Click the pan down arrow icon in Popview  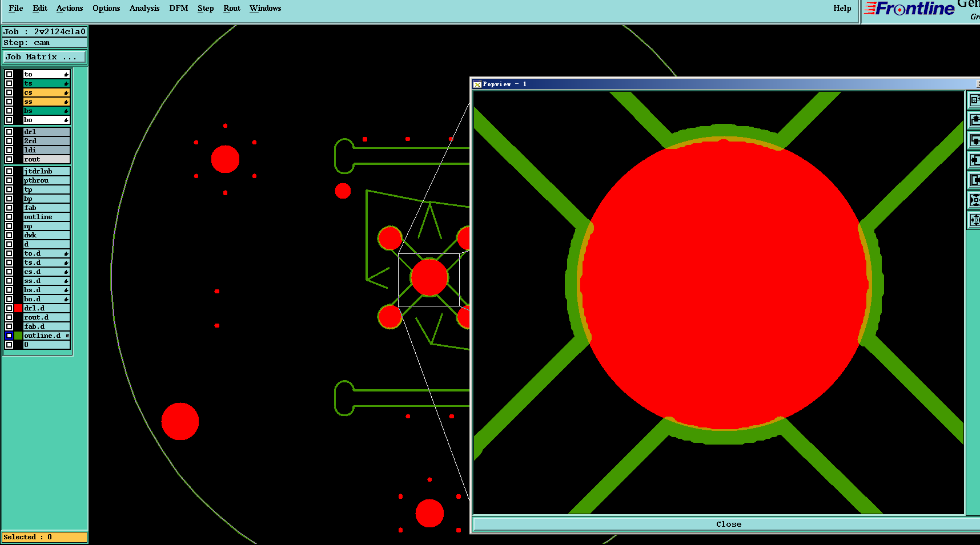pyautogui.click(x=974, y=140)
